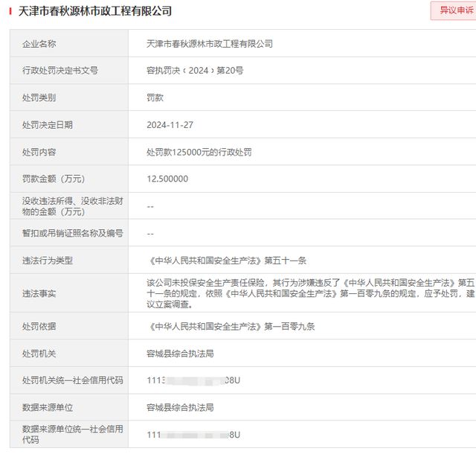Click the 处罚决定日期 label
476x460 pixels.
click(x=48, y=125)
